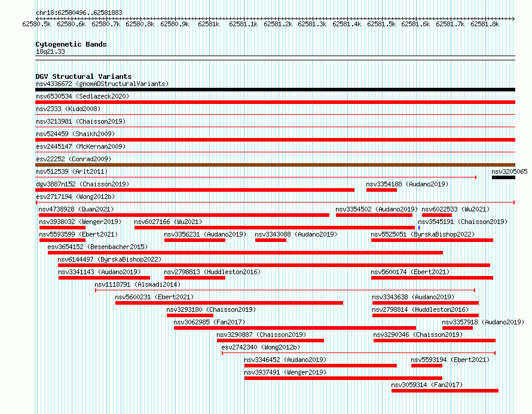Screen dimensions: 532x414
Task: Click nsv3290346 (Chaisson2019) label
Action: 418,335
